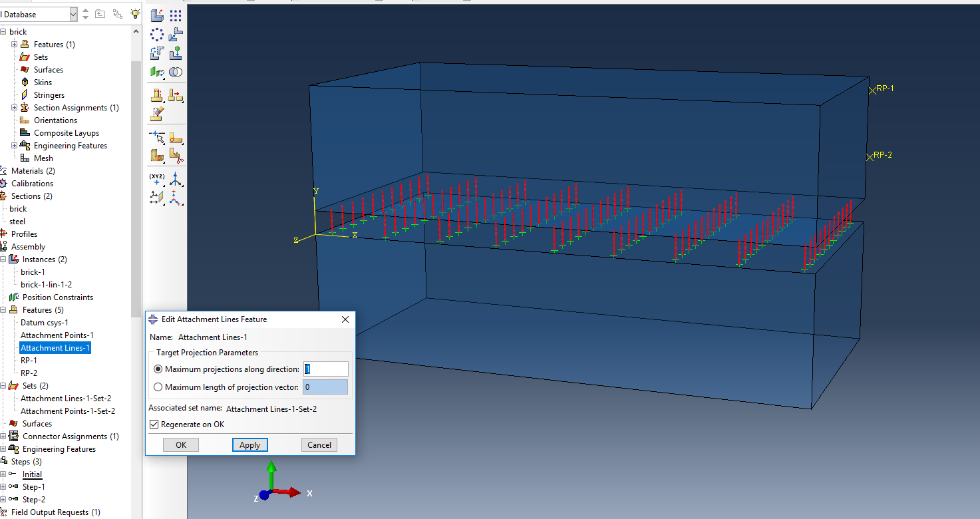Expand Connector Assignments (1)
The width and height of the screenshot is (980, 519).
[x=3, y=436]
